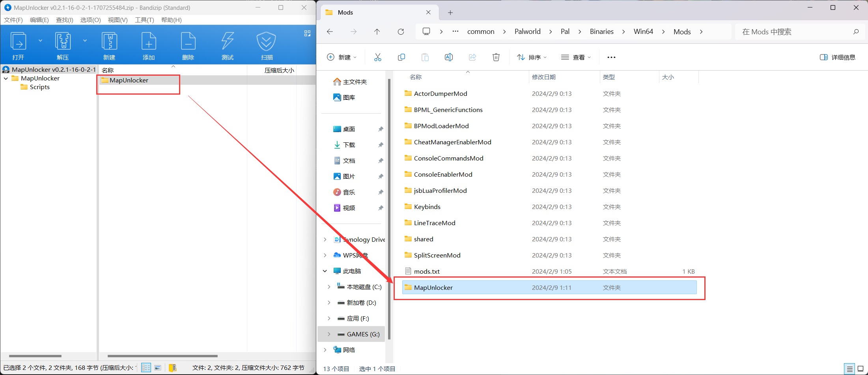The image size is (868, 375).
Task: Open the dropdown arrow next to Open (打开)
Action: (40, 41)
